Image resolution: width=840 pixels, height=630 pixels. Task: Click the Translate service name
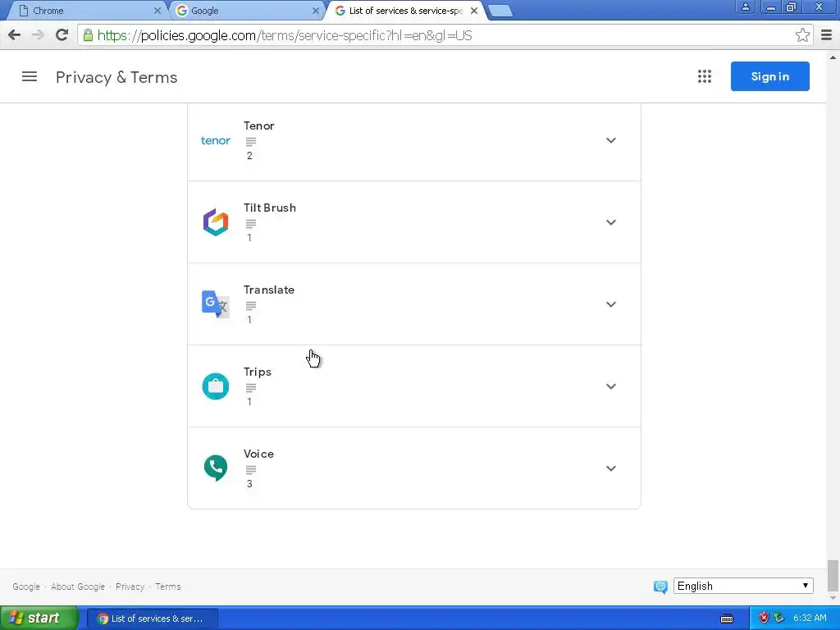(x=269, y=290)
